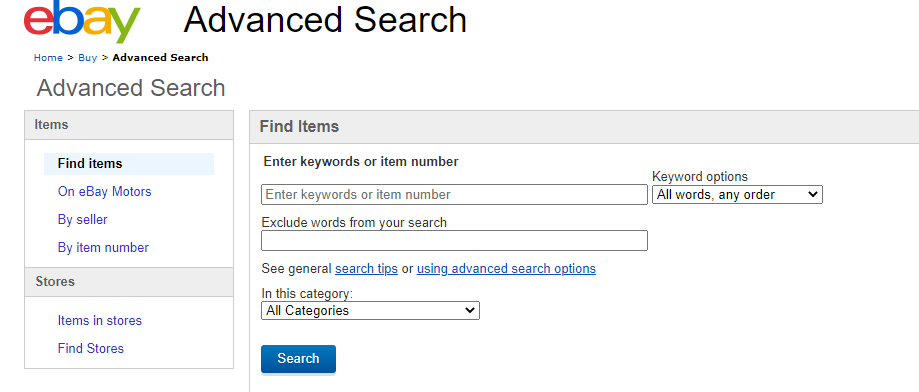This screenshot has width=919, height=392.
Task: Click the Items section header
Action: pyautogui.click(x=129, y=125)
